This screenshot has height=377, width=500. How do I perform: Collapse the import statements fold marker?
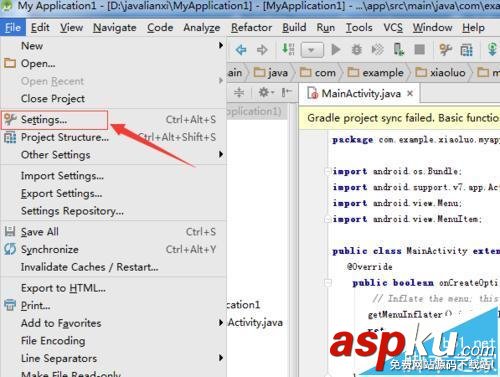coord(328,171)
